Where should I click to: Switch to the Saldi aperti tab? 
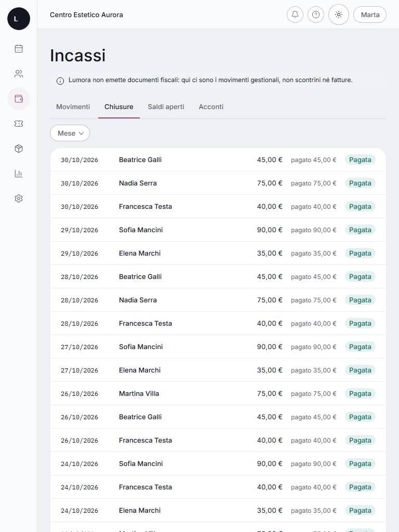(166, 107)
